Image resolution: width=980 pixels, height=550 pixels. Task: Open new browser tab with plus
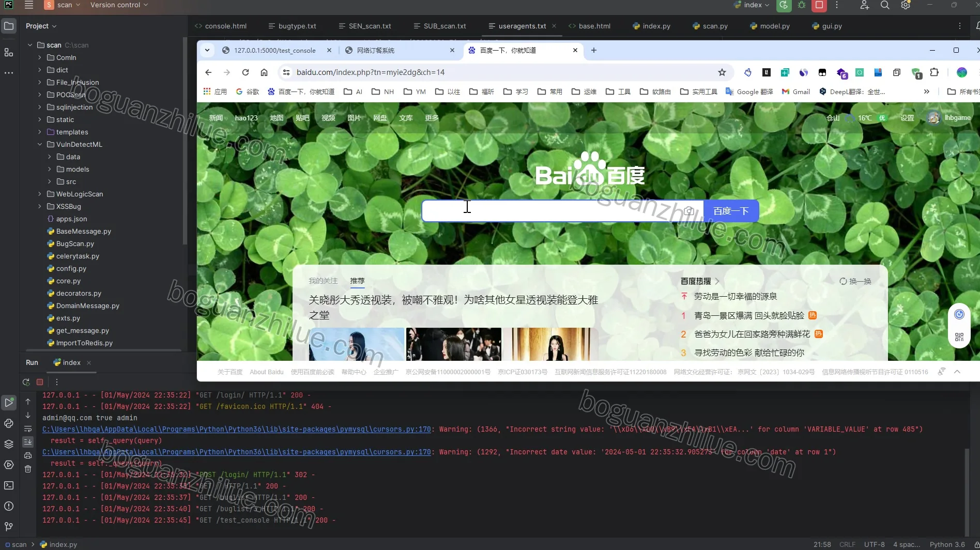coord(594,50)
